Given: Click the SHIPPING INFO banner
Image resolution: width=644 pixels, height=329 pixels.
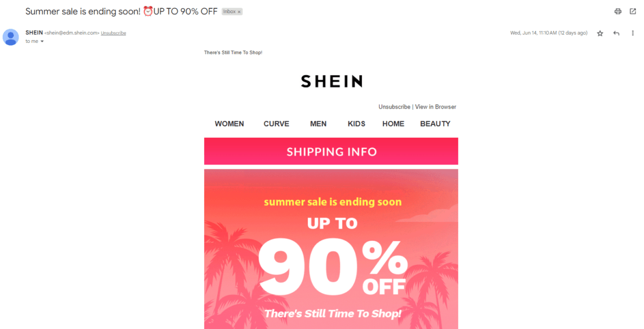Looking at the screenshot, I should (331, 151).
